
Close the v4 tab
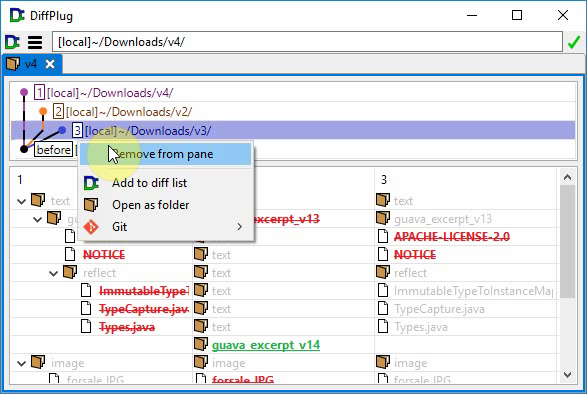tap(50, 64)
